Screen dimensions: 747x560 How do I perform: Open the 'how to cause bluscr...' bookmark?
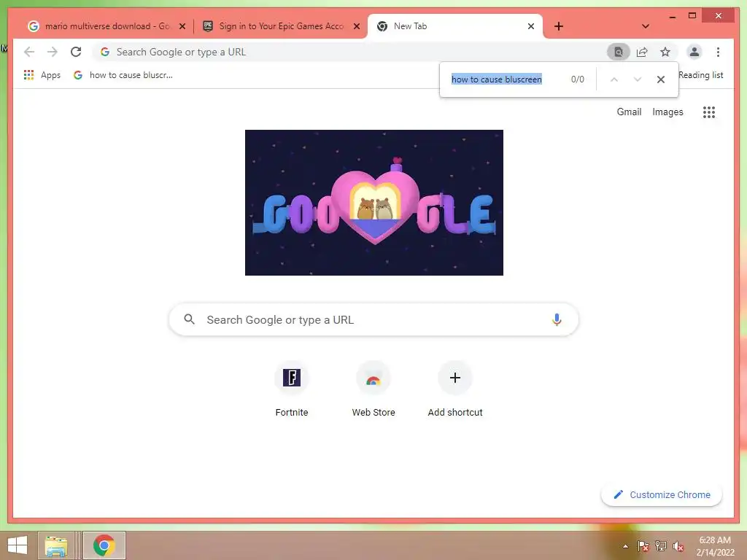pos(123,75)
